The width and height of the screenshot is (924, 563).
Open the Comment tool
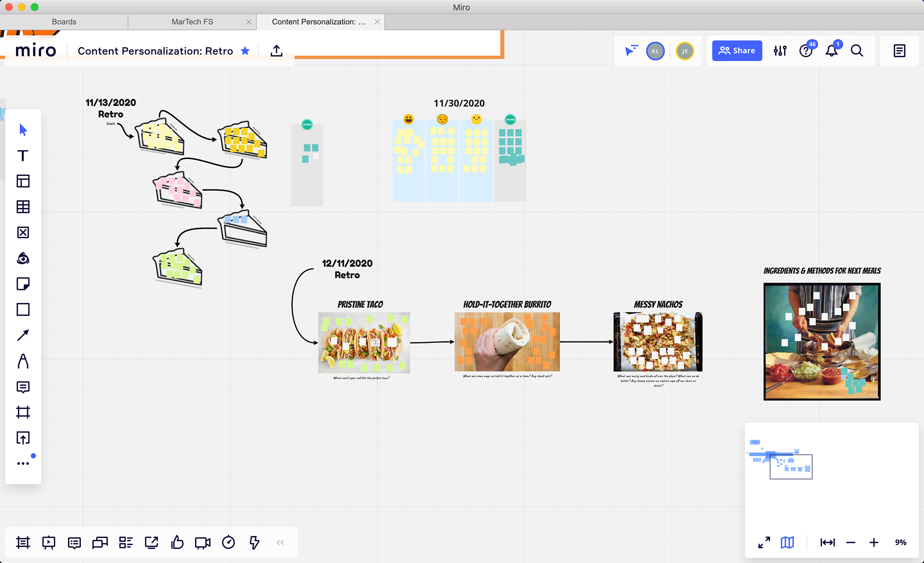[23, 387]
